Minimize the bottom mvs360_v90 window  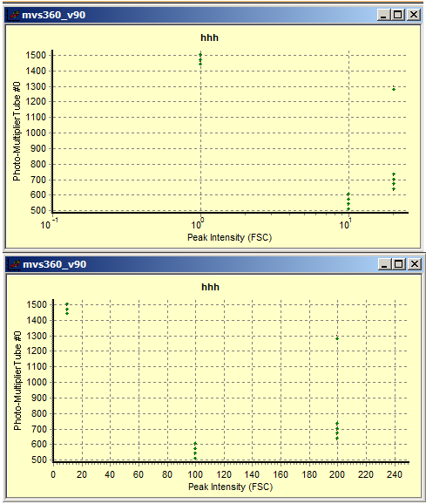384,264
